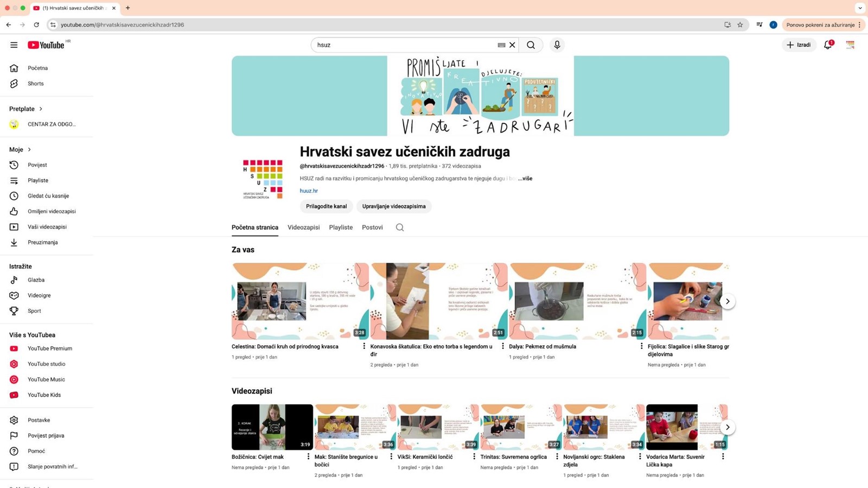Switch to the Videozapisi tab

pos(303,227)
